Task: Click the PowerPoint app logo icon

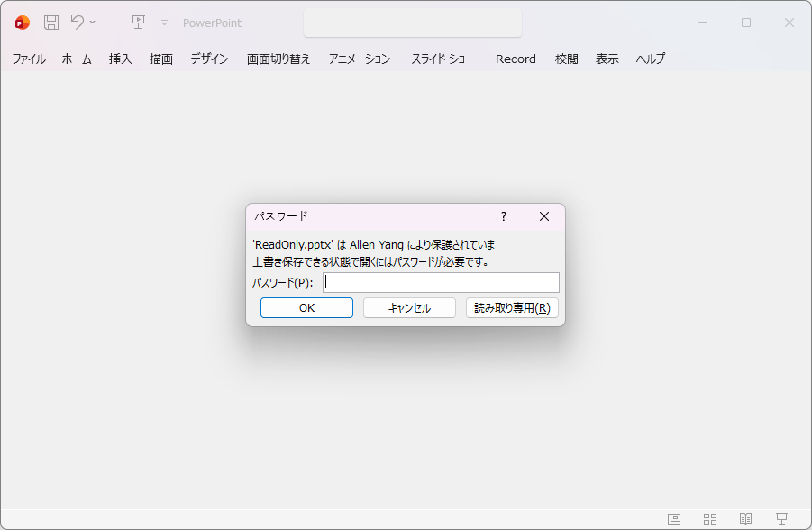Action: point(23,23)
